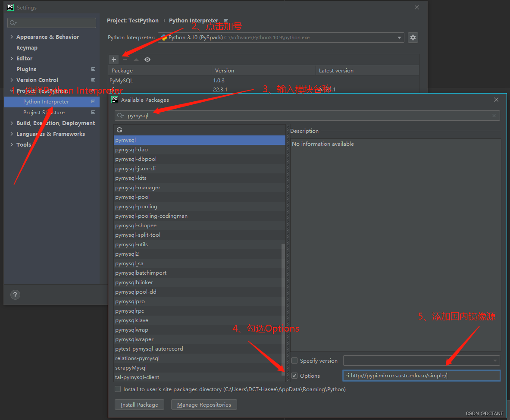The height and width of the screenshot is (420, 510).
Task: Select pymysql in the package list
Action: pyautogui.click(x=199, y=140)
